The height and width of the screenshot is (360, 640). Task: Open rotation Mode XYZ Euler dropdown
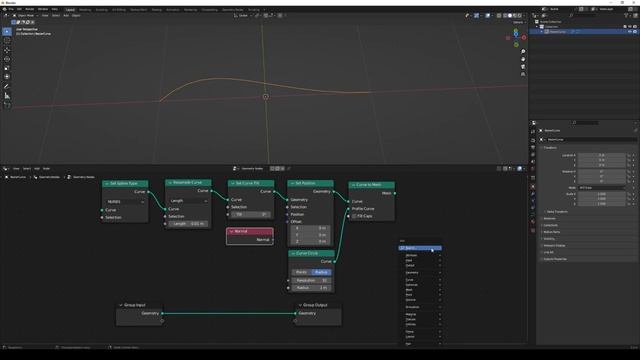pyautogui.click(x=602, y=188)
